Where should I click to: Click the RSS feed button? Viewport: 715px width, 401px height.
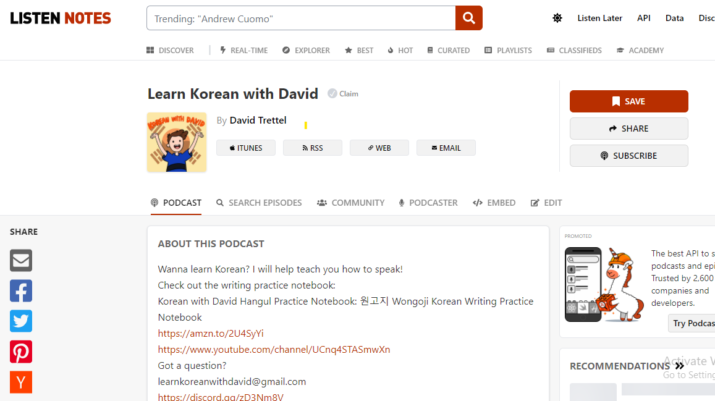[312, 148]
